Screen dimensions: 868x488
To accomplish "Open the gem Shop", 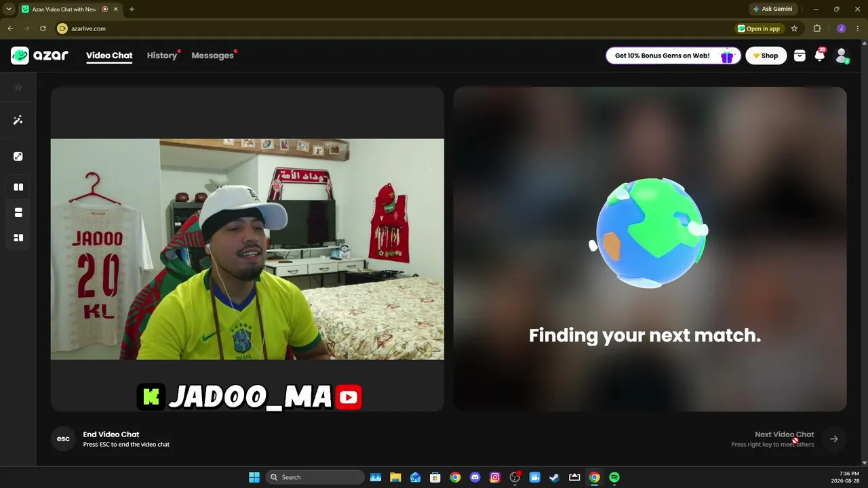I will [x=766, y=56].
